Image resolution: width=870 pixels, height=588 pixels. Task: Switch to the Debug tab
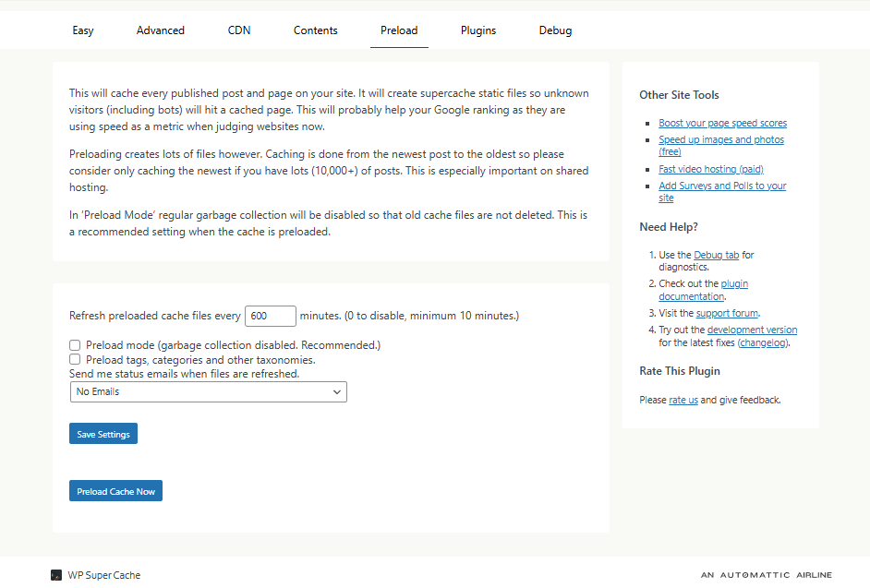click(555, 30)
